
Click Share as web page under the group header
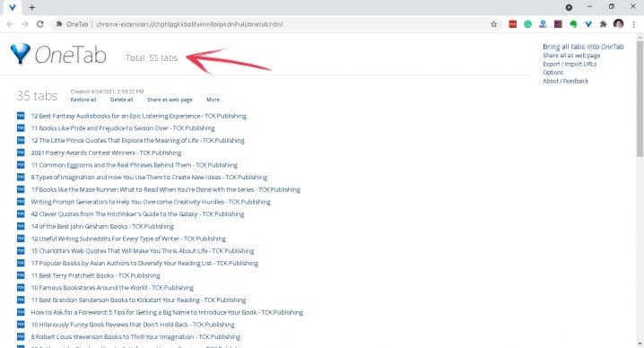[x=170, y=100]
